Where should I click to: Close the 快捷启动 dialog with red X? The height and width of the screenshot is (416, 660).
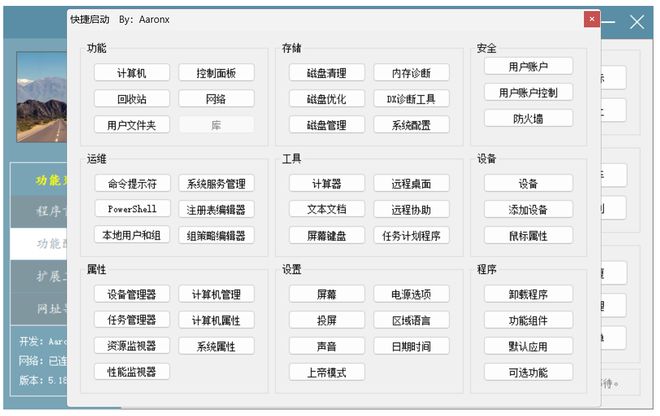pyautogui.click(x=592, y=19)
